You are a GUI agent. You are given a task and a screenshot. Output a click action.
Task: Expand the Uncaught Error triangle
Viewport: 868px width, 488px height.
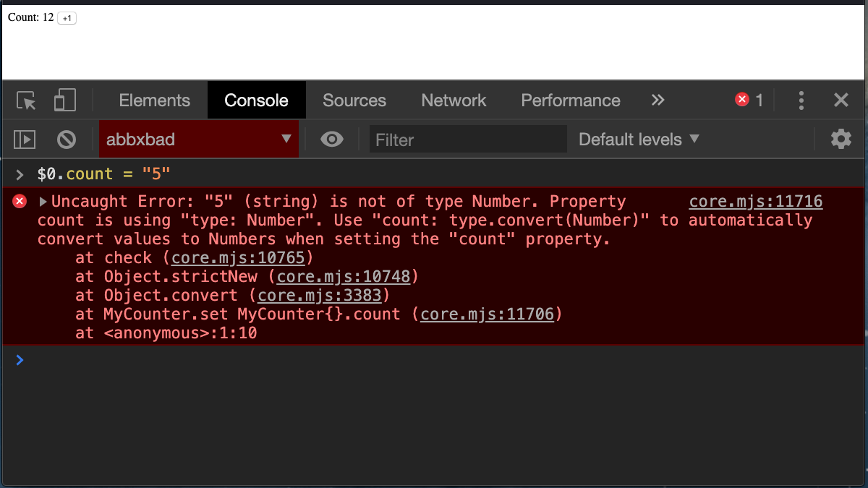coord(43,202)
